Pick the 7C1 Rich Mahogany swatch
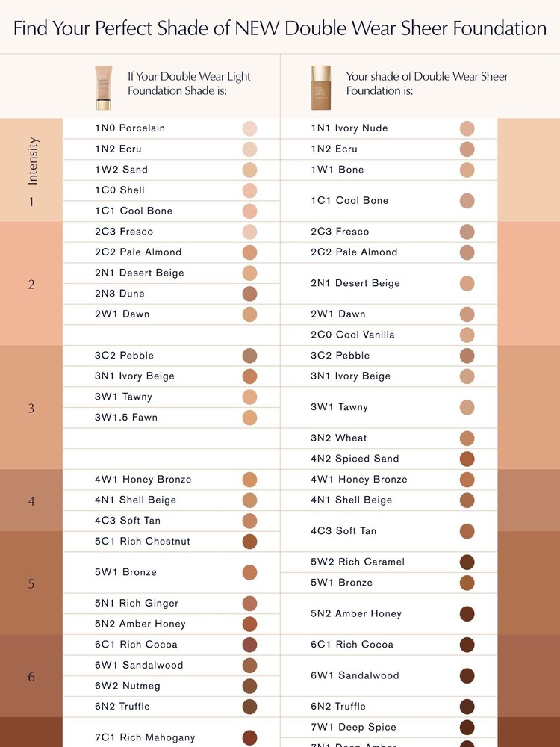 tap(249, 738)
